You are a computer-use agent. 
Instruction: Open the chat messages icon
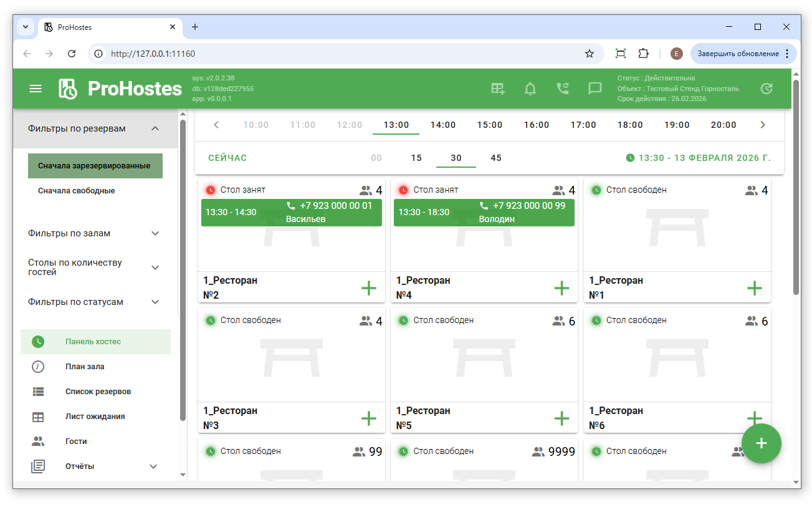pyautogui.click(x=595, y=89)
